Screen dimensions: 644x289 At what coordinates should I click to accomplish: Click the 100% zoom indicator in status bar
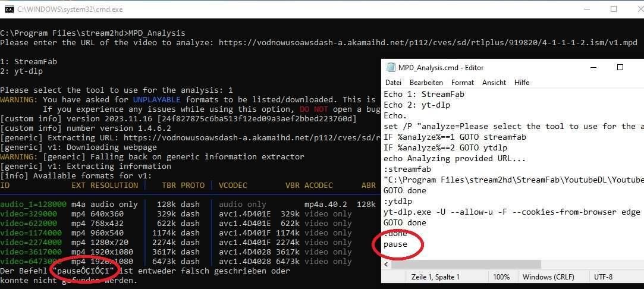pyautogui.click(x=501, y=277)
